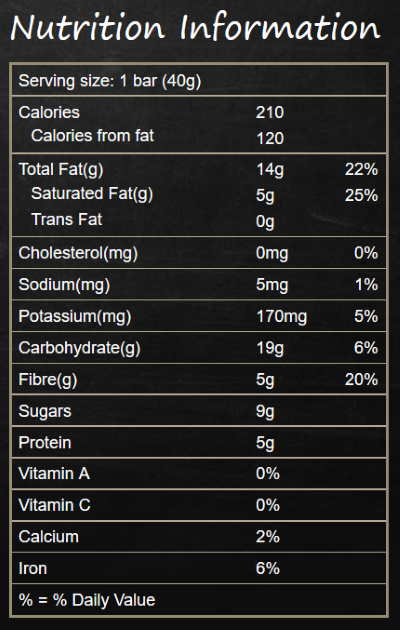Screen dimensions: 400x630
Task: Click the Trans Fat 0g value
Action: coord(265,221)
